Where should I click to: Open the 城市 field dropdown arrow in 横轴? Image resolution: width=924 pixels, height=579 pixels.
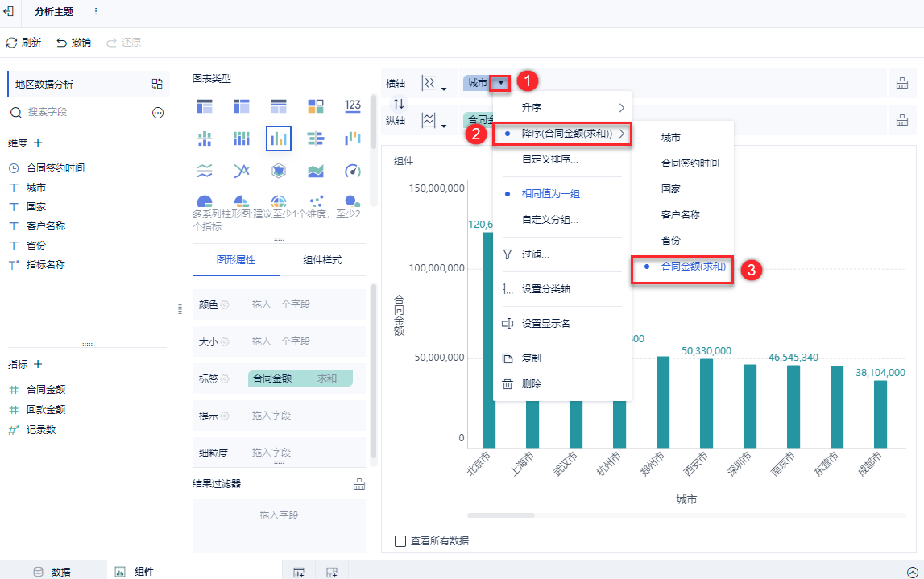(x=500, y=83)
